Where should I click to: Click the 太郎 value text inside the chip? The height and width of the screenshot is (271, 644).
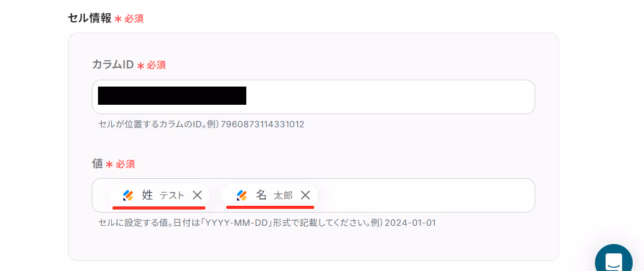(283, 196)
